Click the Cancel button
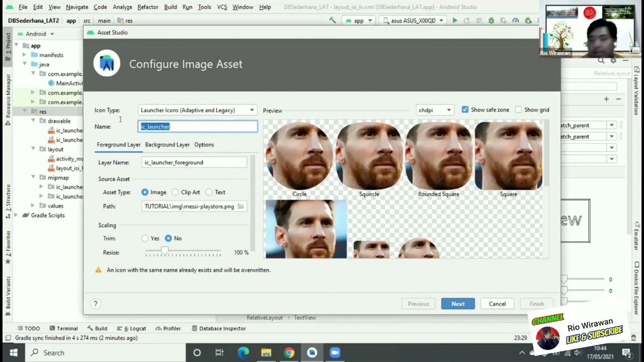Image resolution: width=644 pixels, height=362 pixels. point(497,304)
